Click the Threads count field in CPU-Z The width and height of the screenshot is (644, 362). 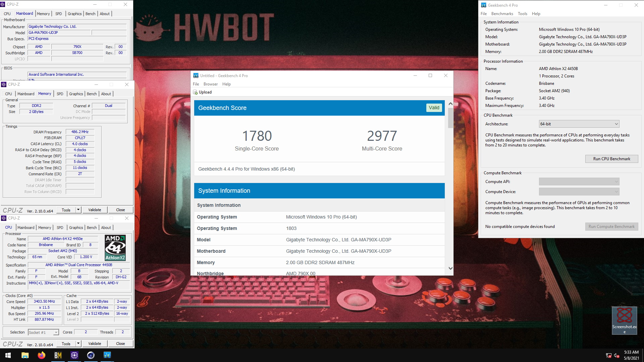click(x=123, y=332)
